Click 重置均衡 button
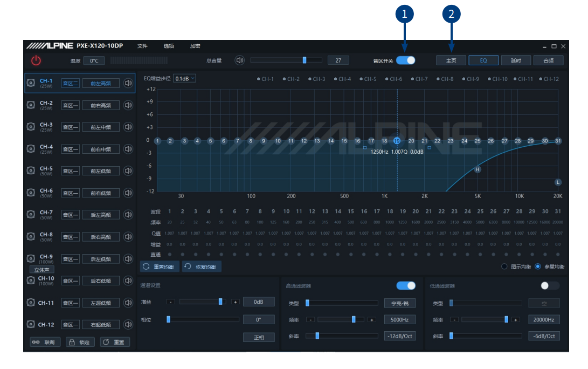The image size is (588, 369). coord(160,266)
